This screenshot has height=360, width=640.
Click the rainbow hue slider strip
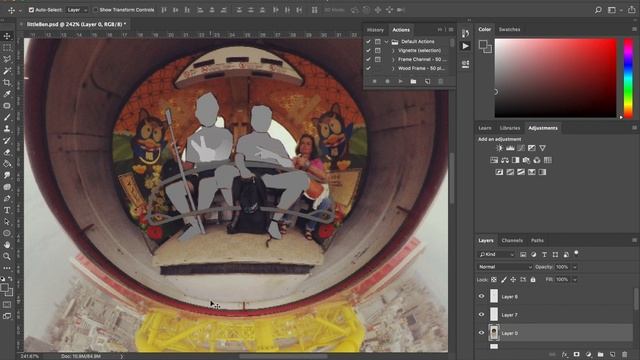(x=629, y=78)
